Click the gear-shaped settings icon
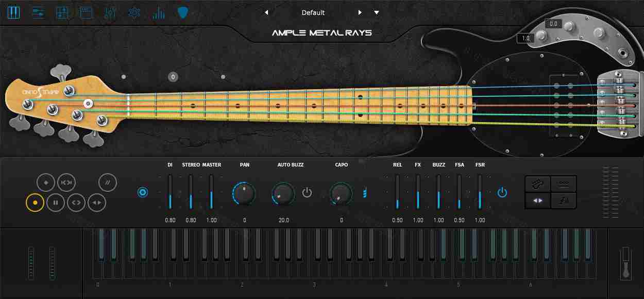 [x=134, y=12]
